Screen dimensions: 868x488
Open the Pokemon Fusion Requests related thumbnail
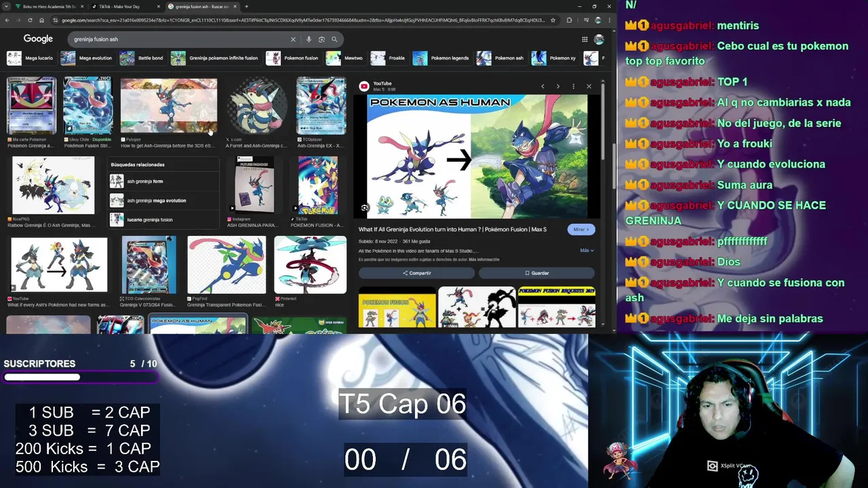(x=557, y=307)
